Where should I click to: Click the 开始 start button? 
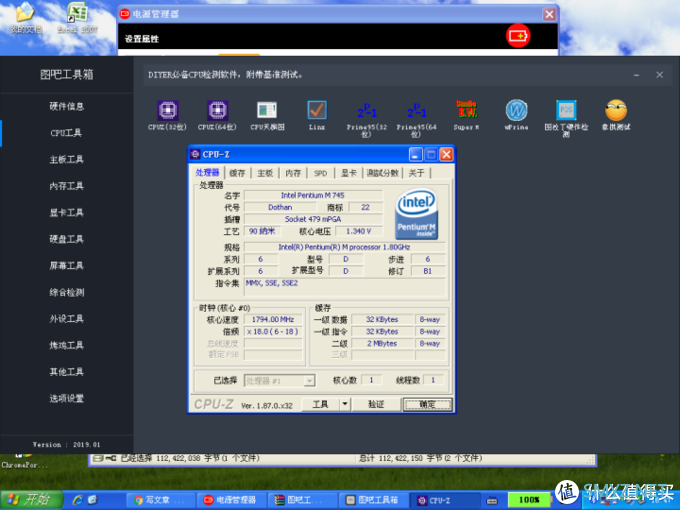coord(32,500)
